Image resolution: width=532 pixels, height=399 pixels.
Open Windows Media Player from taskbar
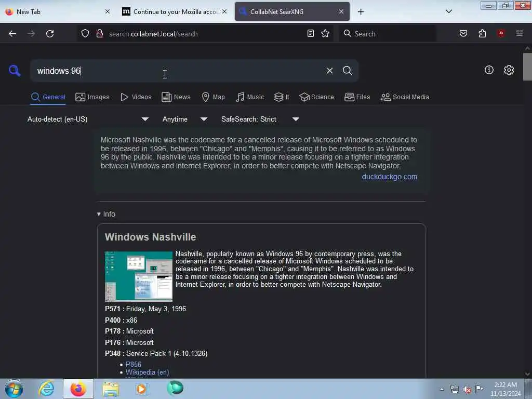142,389
